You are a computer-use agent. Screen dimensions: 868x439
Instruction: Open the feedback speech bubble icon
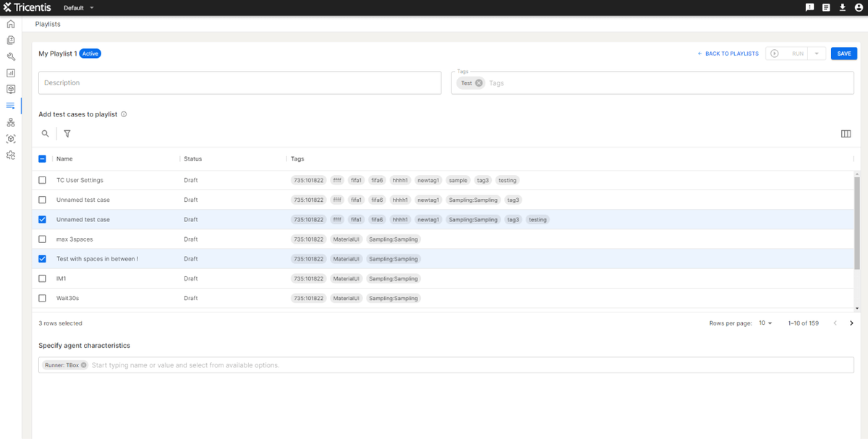[809, 8]
